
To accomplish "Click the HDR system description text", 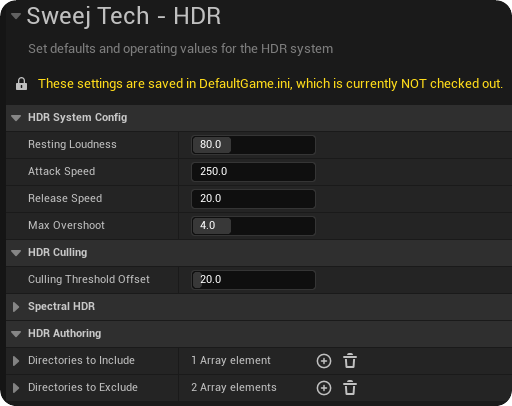I will point(180,49).
